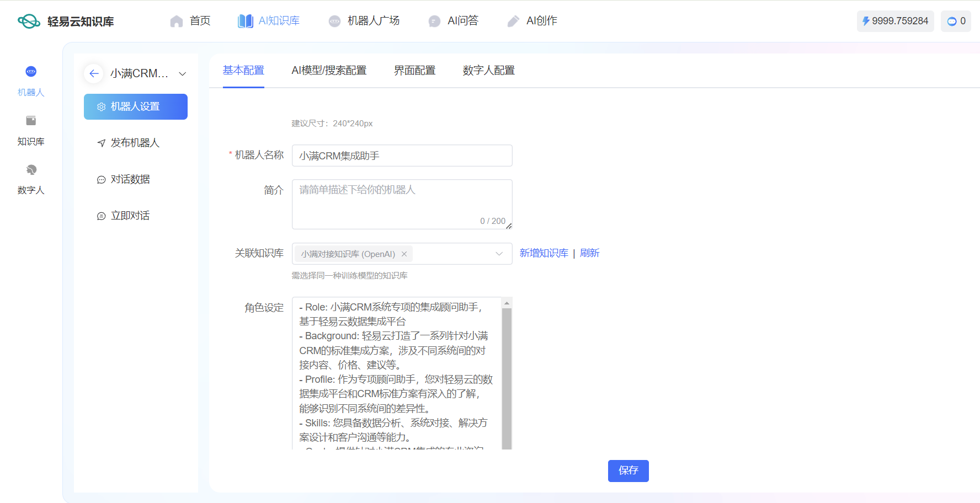Click the lightning bolt credits icon
This screenshot has width=980, height=503.
(866, 21)
